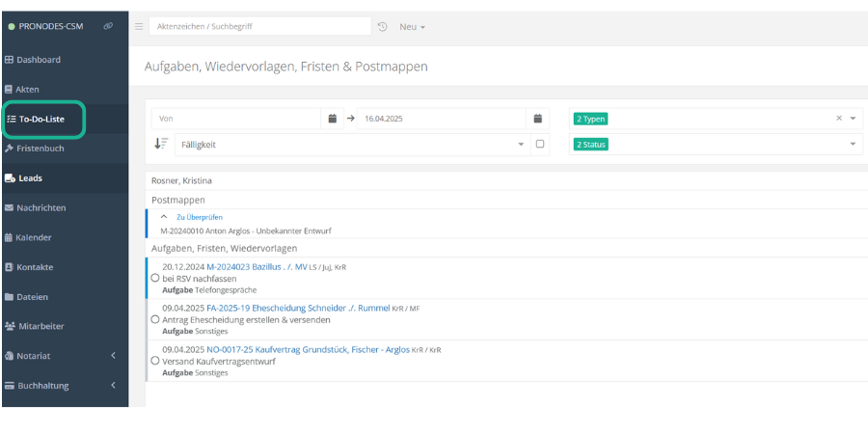The image size is (868, 434).
Task: Expand the 2 Status filter dropdown
Action: click(853, 144)
